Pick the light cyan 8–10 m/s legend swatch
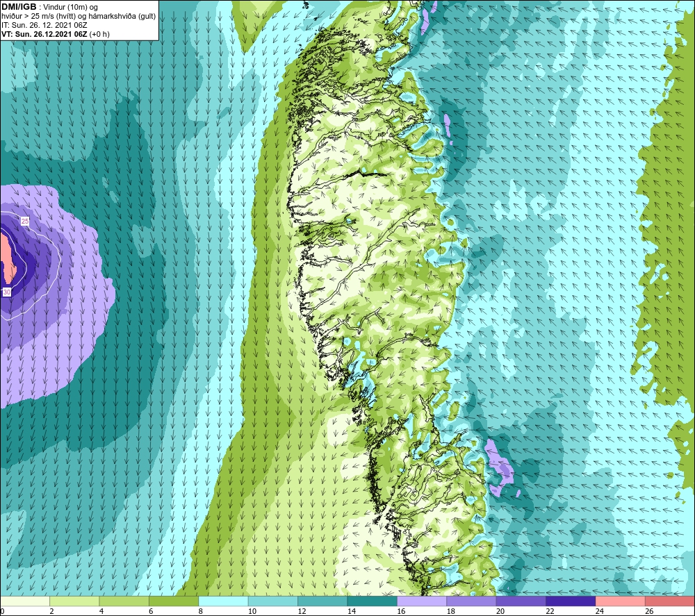Screen dimensions: 695x616 click(x=223, y=601)
